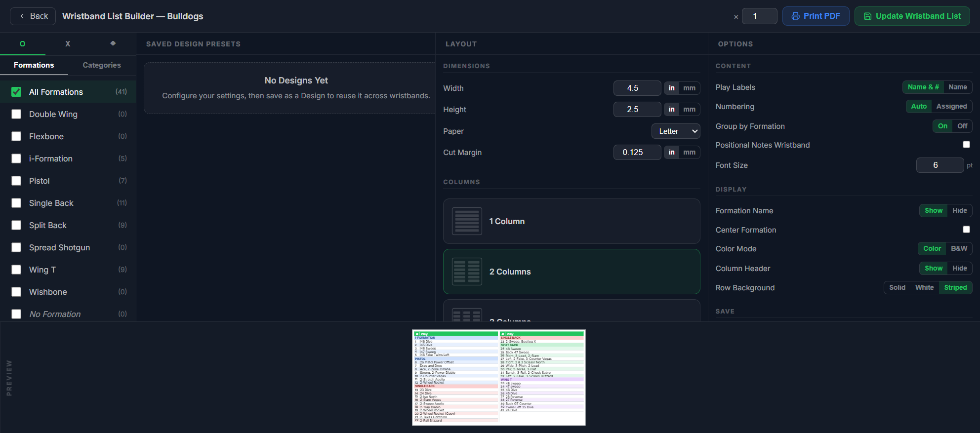Open the diamond special teams icon tab
The width and height of the screenshot is (980, 433).
pos(113,43)
